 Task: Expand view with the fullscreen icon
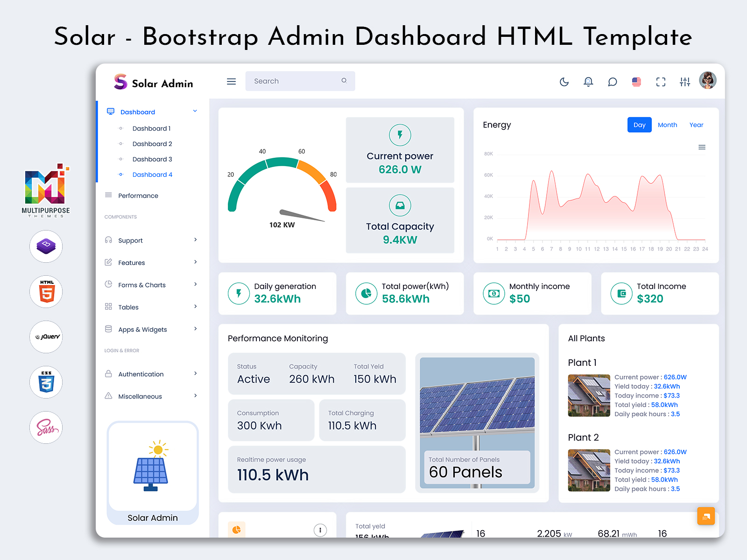click(661, 81)
